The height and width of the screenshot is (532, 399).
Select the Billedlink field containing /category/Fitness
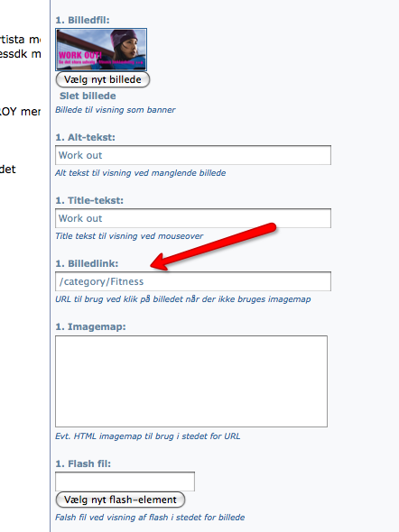coord(193,281)
